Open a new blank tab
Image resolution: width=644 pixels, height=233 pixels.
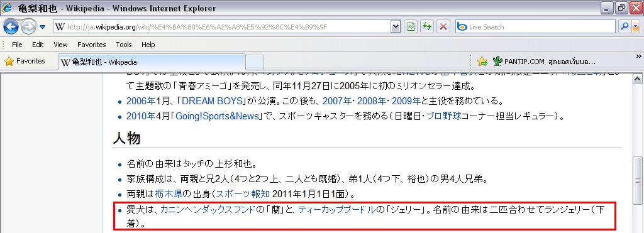[x=255, y=62]
